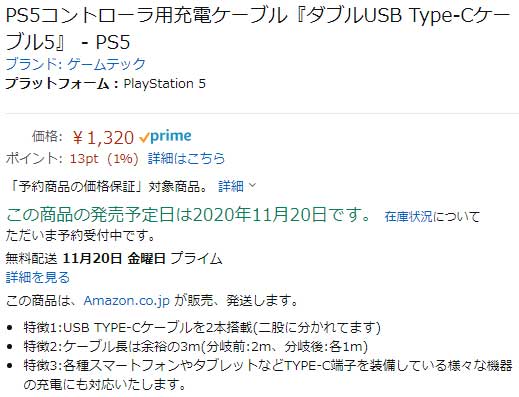Image resolution: width=519 pixels, height=397 pixels.
Task: Click the prime logo badge
Action: pos(165,136)
